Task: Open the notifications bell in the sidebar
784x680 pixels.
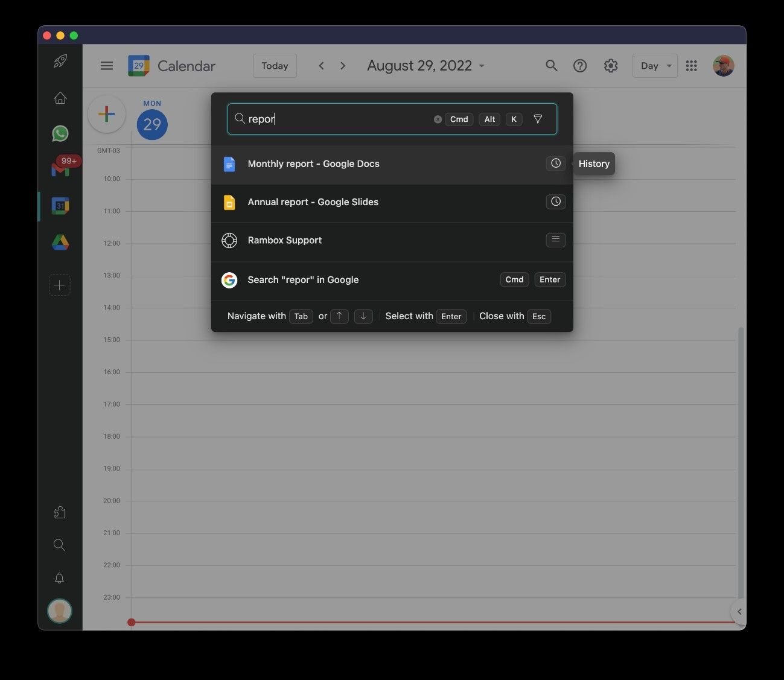Action: 60,578
